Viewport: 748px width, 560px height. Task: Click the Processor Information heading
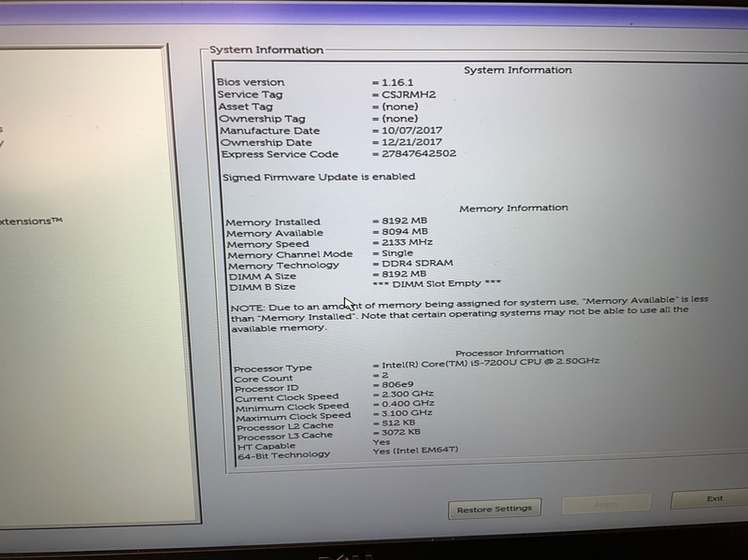(510, 353)
